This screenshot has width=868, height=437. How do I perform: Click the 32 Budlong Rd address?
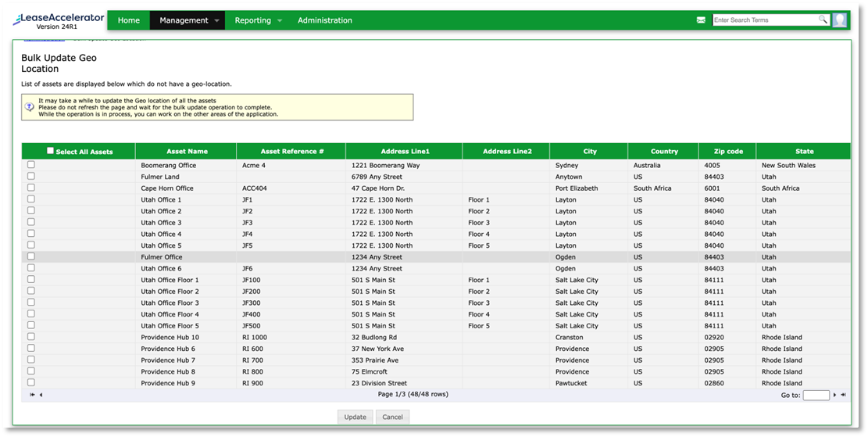point(374,337)
